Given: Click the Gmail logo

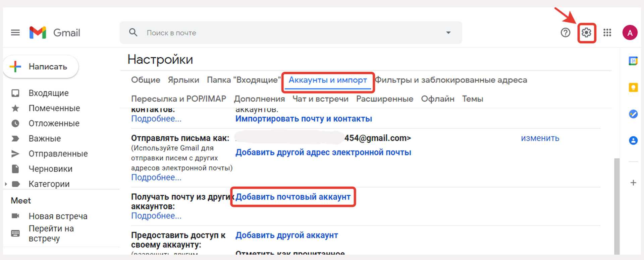Looking at the screenshot, I should pos(55,32).
